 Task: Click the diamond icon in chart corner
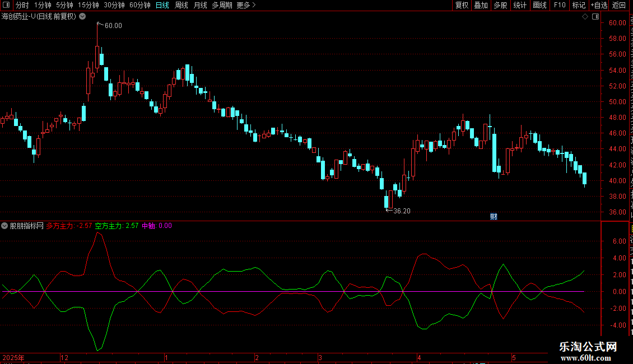click(x=585, y=17)
